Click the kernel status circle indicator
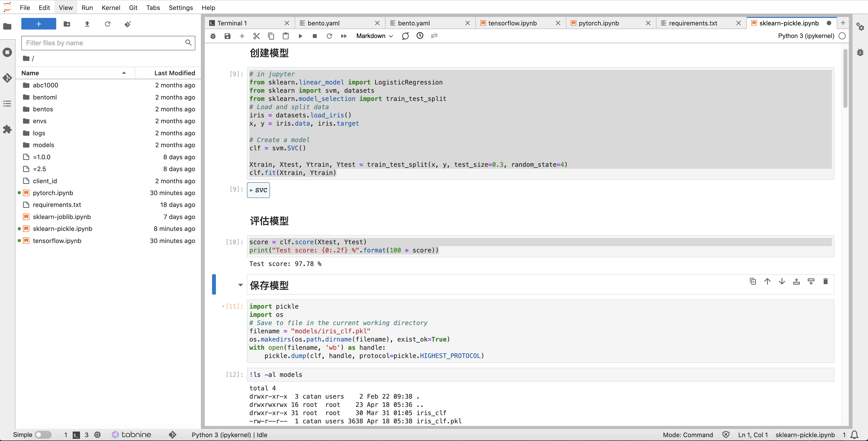Image resolution: width=868 pixels, height=441 pixels. [x=842, y=36]
